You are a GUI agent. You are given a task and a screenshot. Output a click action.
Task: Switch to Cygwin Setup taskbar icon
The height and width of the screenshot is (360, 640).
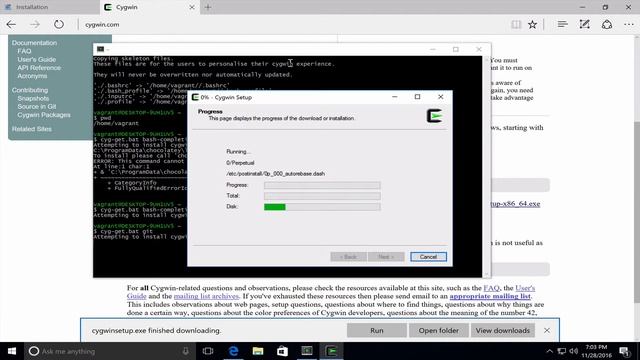coord(331,351)
